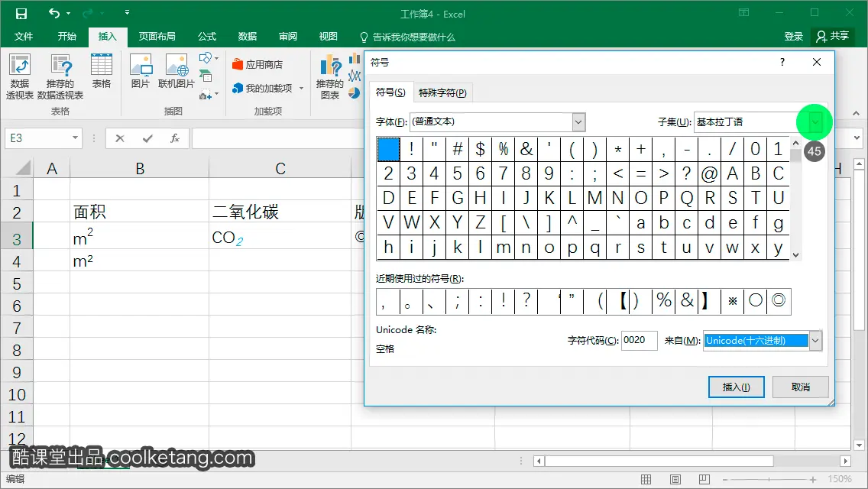Insert a Picture (图片) icon

click(x=141, y=71)
